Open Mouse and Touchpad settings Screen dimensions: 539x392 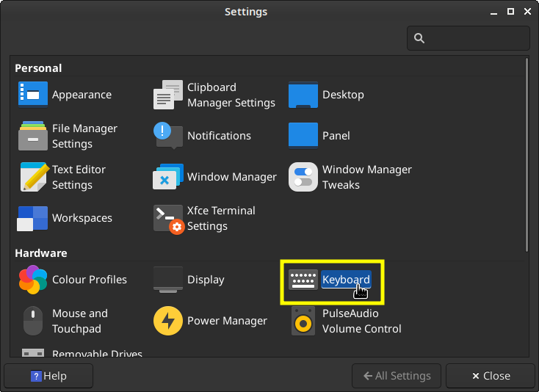[33, 321]
